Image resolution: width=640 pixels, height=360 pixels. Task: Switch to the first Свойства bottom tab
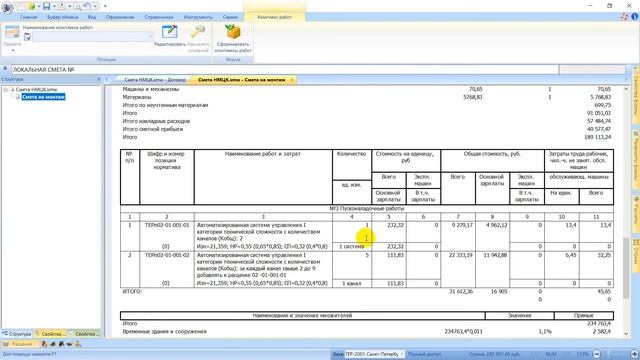pos(51,334)
